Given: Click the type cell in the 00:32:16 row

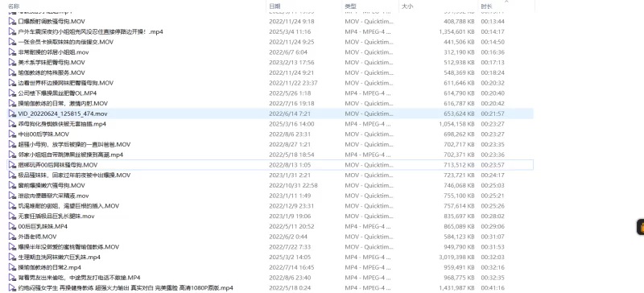Looking at the screenshot, I should point(368,267).
